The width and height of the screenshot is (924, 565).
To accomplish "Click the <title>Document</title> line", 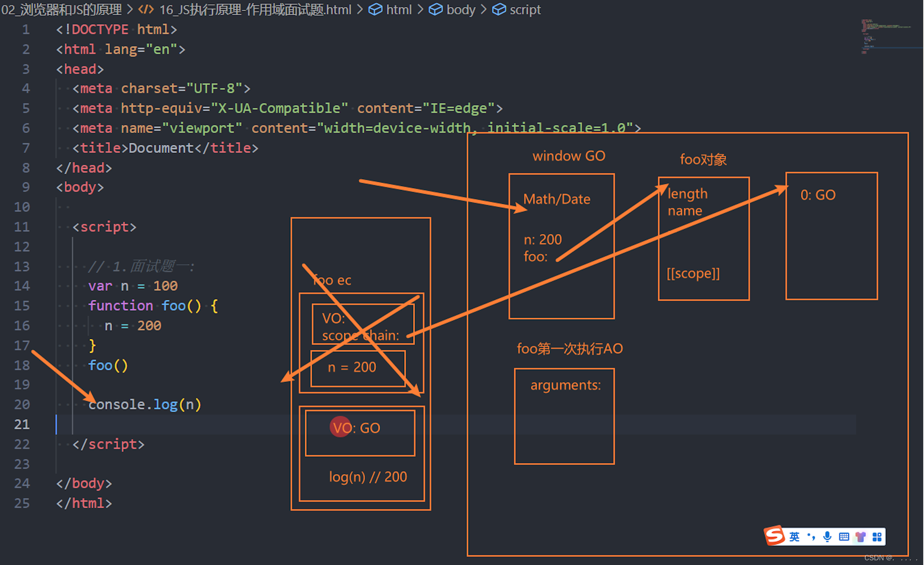I will pos(165,148).
